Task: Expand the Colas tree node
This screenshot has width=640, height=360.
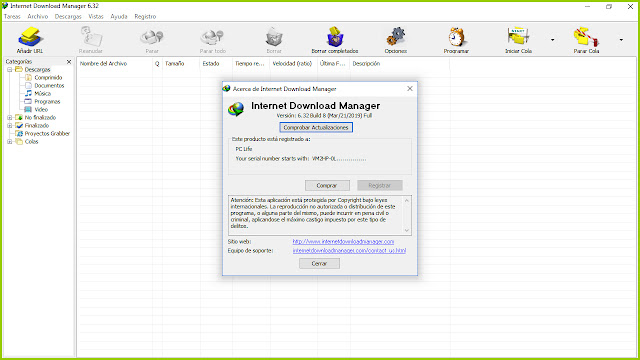Action: 9,142
